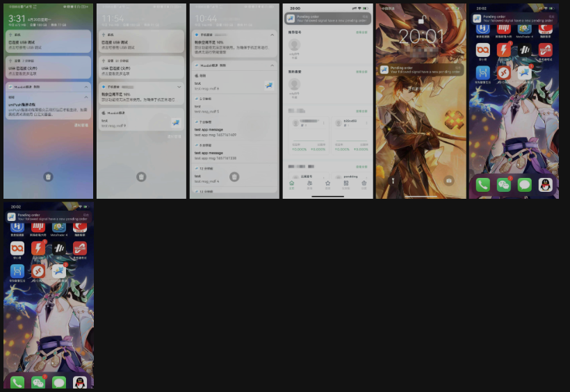Open the people tab in the 20:00 app screenshot

click(x=309, y=185)
